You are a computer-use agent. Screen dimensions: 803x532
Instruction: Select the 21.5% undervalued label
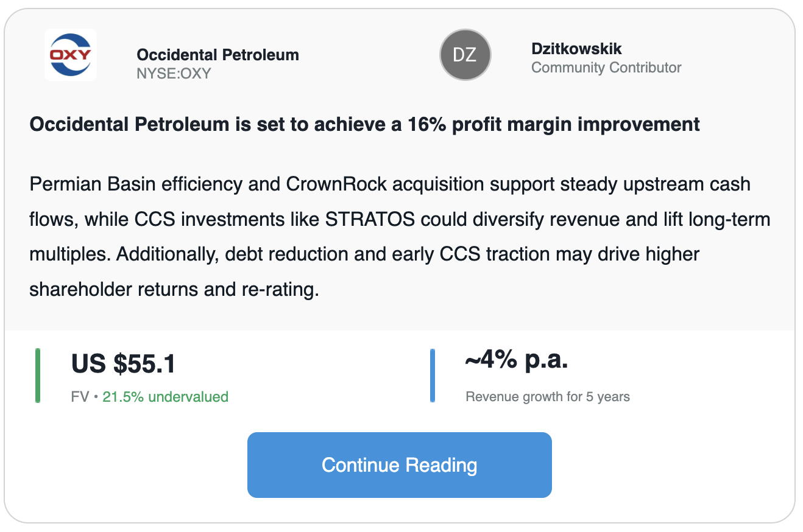(165, 397)
